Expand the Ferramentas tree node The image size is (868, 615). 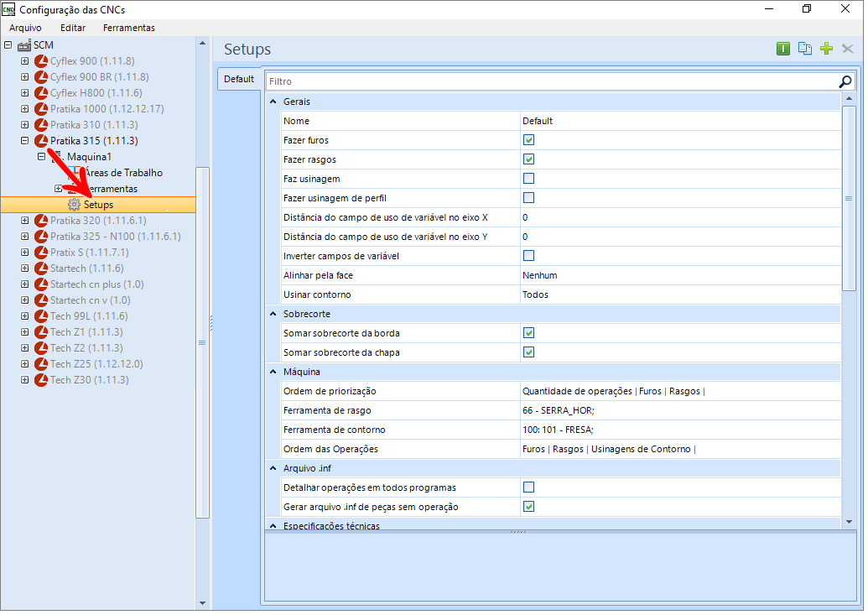58,190
